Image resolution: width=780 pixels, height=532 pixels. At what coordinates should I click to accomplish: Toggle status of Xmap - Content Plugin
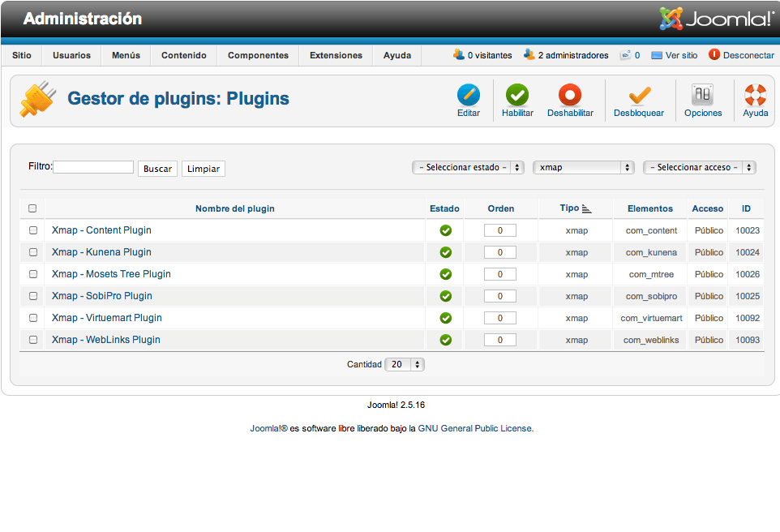446,230
